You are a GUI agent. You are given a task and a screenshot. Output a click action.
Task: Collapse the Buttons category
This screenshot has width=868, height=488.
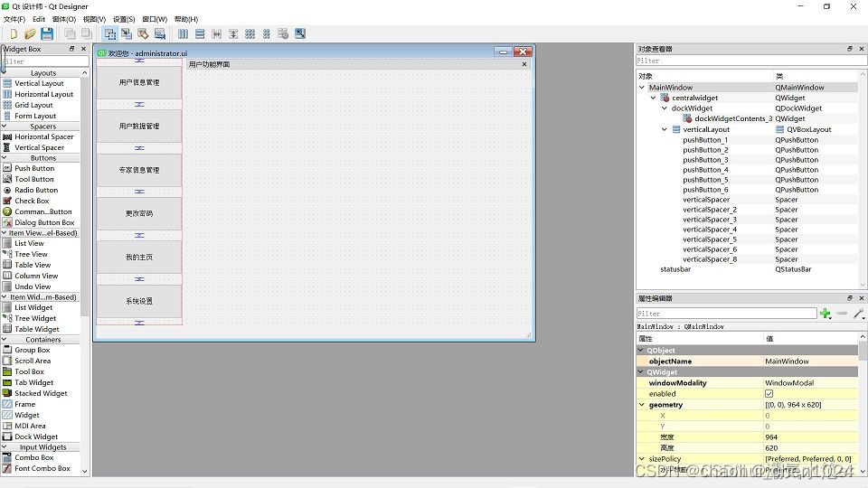(5, 157)
